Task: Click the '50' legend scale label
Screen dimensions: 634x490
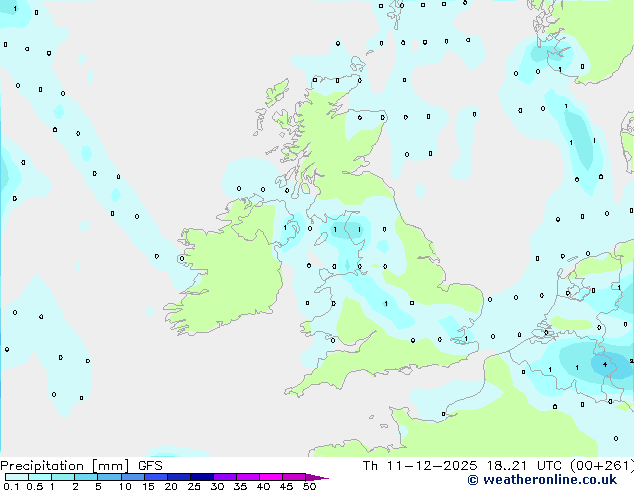Action: [309, 486]
